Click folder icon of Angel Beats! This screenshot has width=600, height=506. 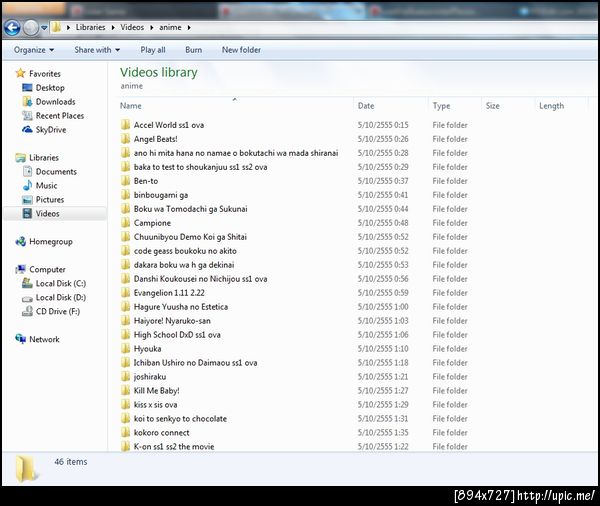126,139
